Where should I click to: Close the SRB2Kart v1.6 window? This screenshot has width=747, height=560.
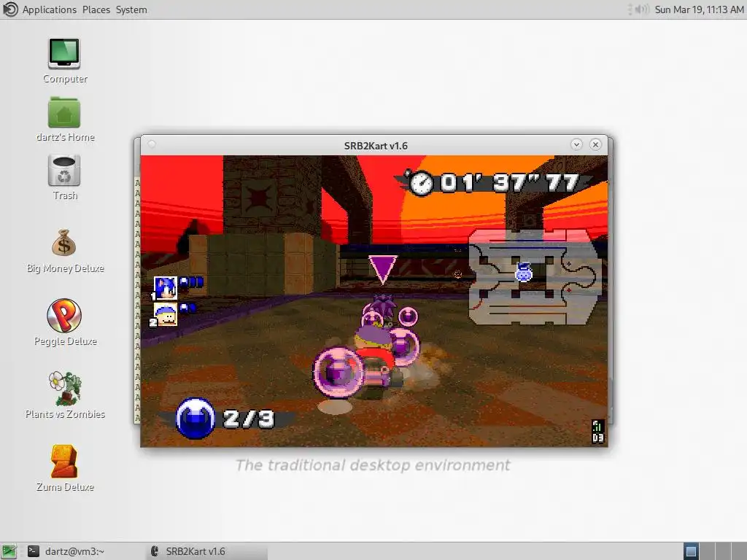point(595,145)
